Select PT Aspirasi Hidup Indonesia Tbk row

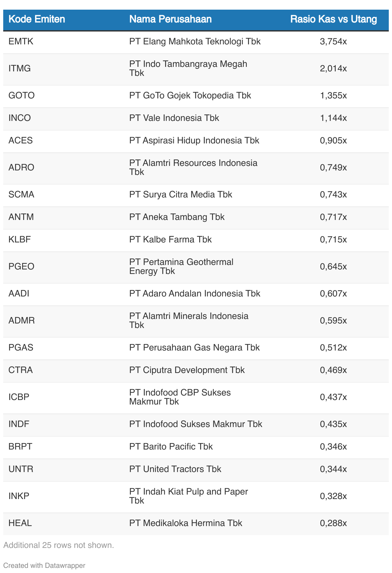point(194,141)
